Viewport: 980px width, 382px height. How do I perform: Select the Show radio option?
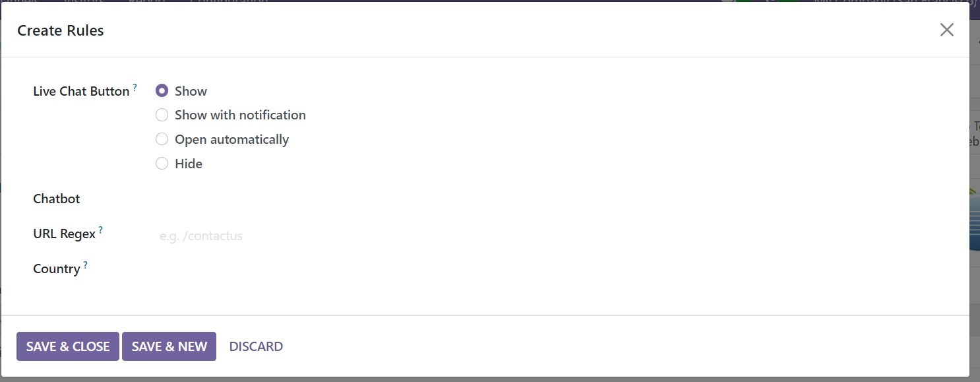[x=162, y=91]
